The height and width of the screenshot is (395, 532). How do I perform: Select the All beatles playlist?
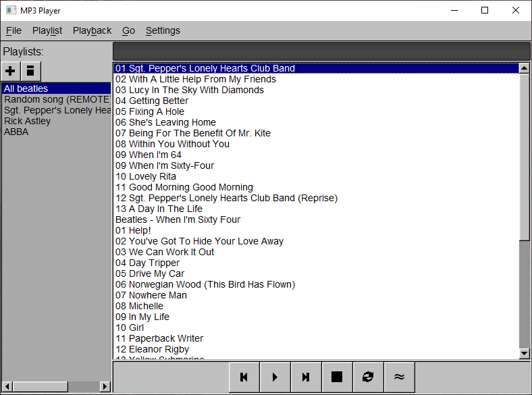pos(56,88)
